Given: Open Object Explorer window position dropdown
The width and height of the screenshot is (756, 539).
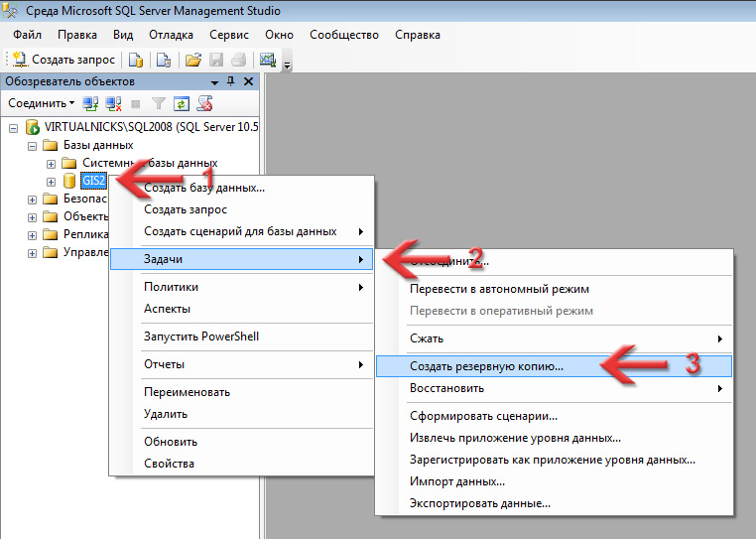Looking at the screenshot, I should pos(215,82).
